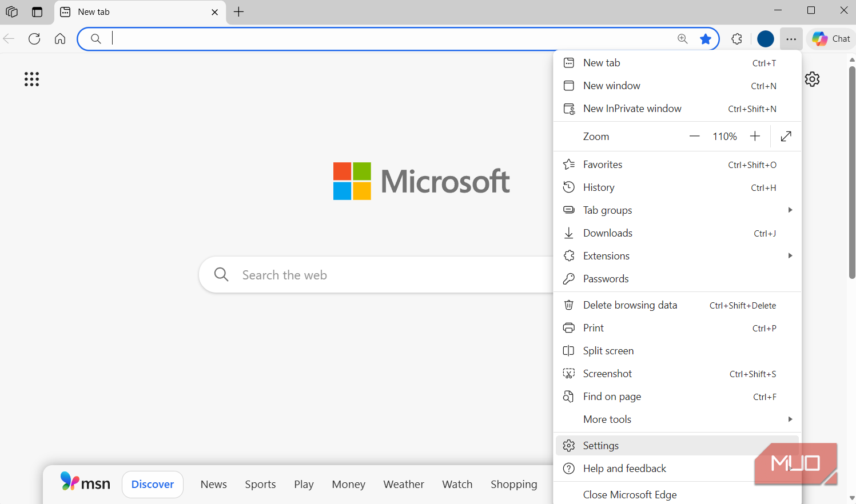The width and height of the screenshot is (856, 504).
Task: Click the Back arrow button
Action: click(x=9, y=39)
